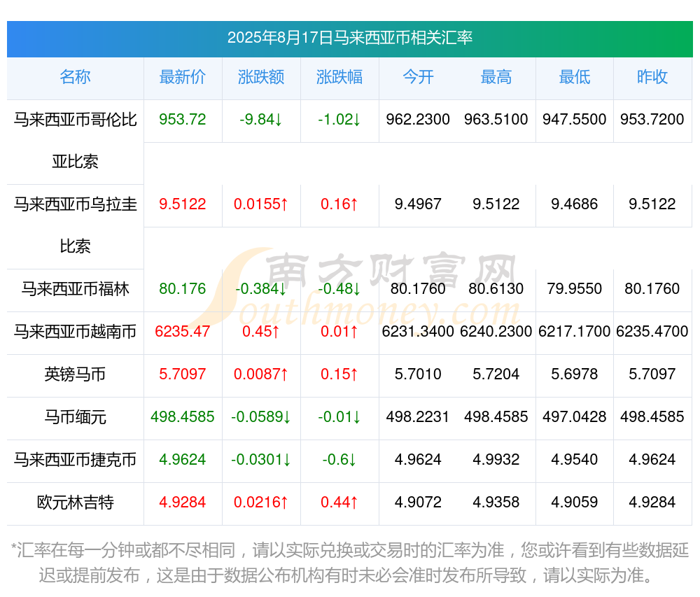Click opening value 498.2231
The width and height of the screenshot is (700, 597).
click(x=418, y=416)
